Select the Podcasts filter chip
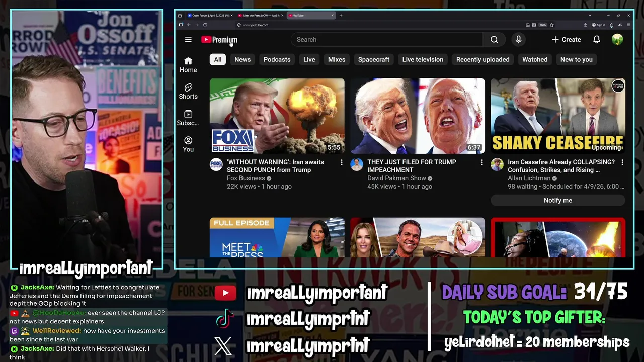 [277, 59]
